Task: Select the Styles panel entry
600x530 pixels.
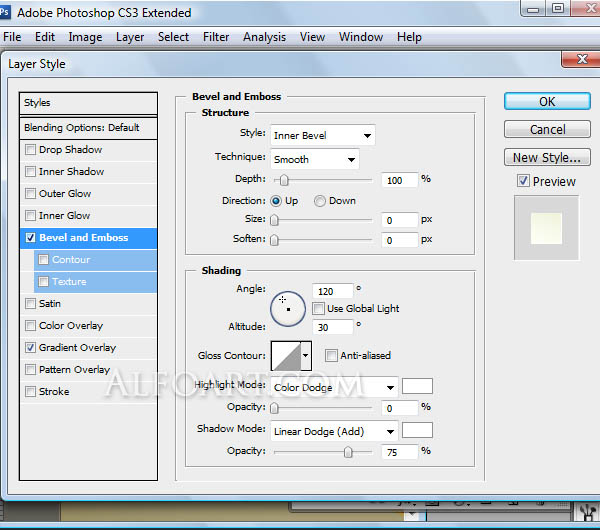Action: pyautogui.click(x=88, y=103)
